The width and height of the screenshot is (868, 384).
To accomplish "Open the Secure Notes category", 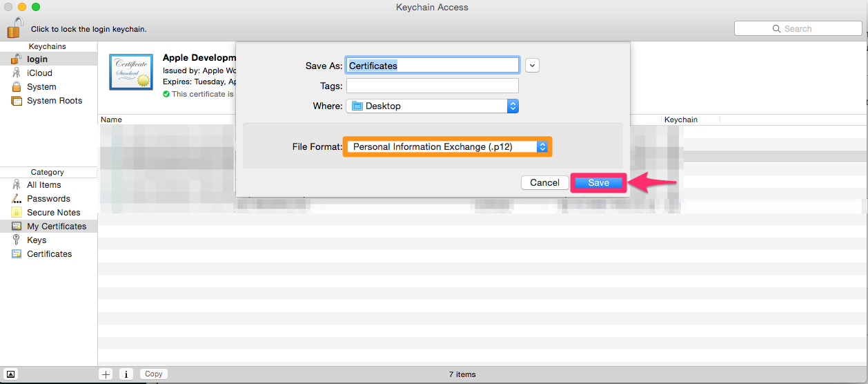I will click(53, 213).
